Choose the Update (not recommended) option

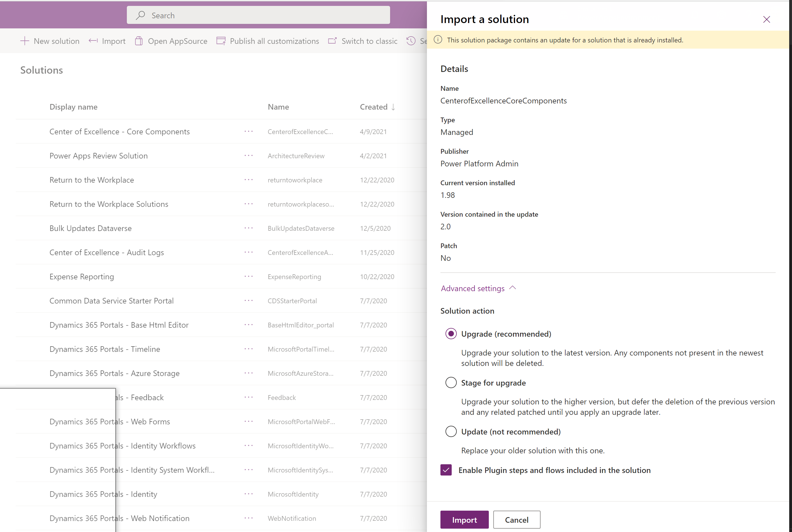[451, 431]
